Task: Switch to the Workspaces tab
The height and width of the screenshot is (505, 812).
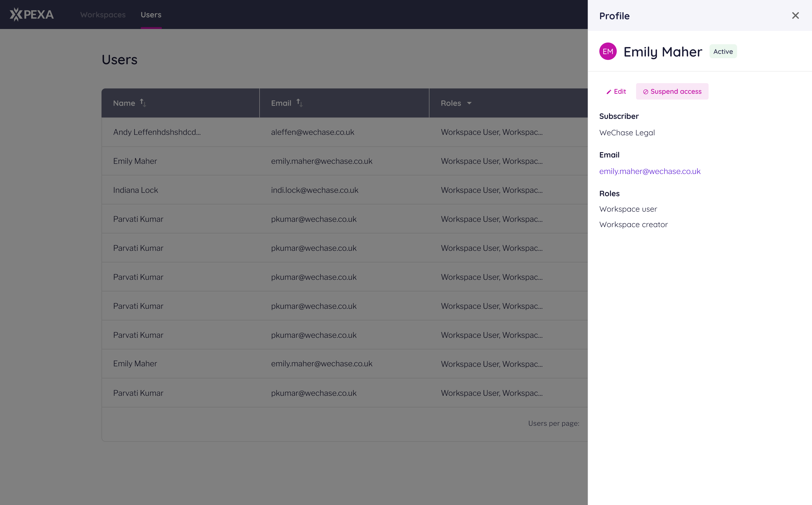Action: coord(103,15)
